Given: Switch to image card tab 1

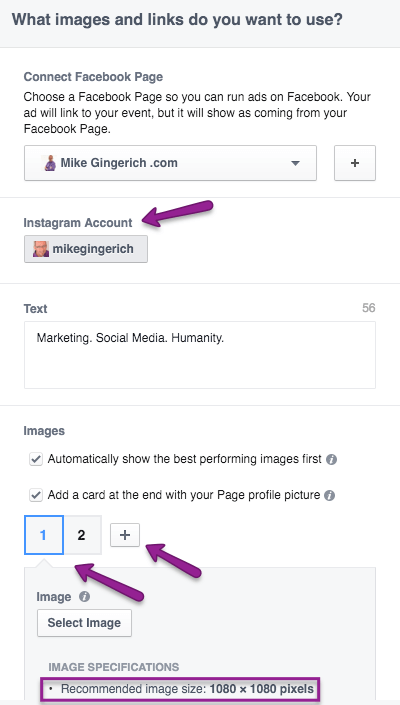Looking at the screenshot, I should tap(44, 535).
